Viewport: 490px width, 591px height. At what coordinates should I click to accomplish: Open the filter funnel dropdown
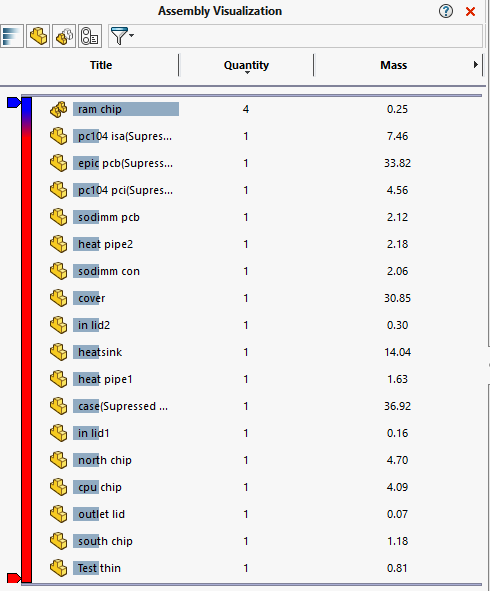[122, 36]
